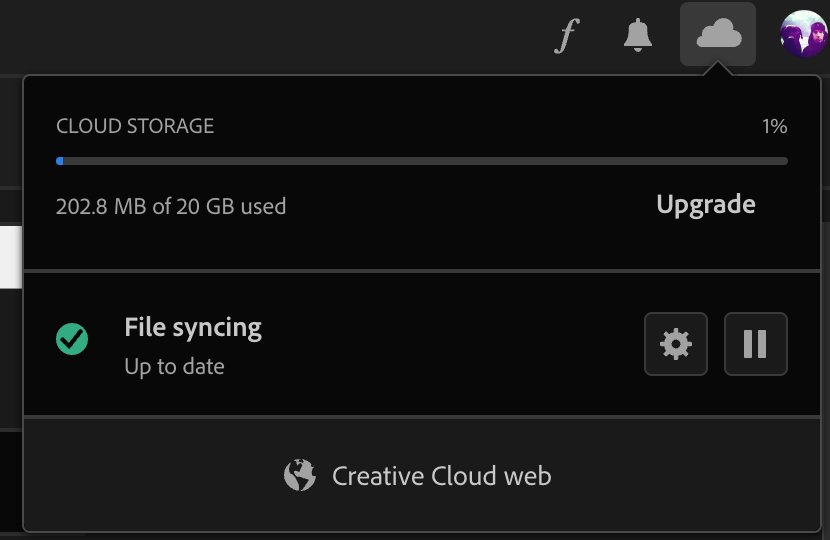Click the CLOUD STORAGE heading
This screenshot has width=830, height=540.
pos(135,127)
